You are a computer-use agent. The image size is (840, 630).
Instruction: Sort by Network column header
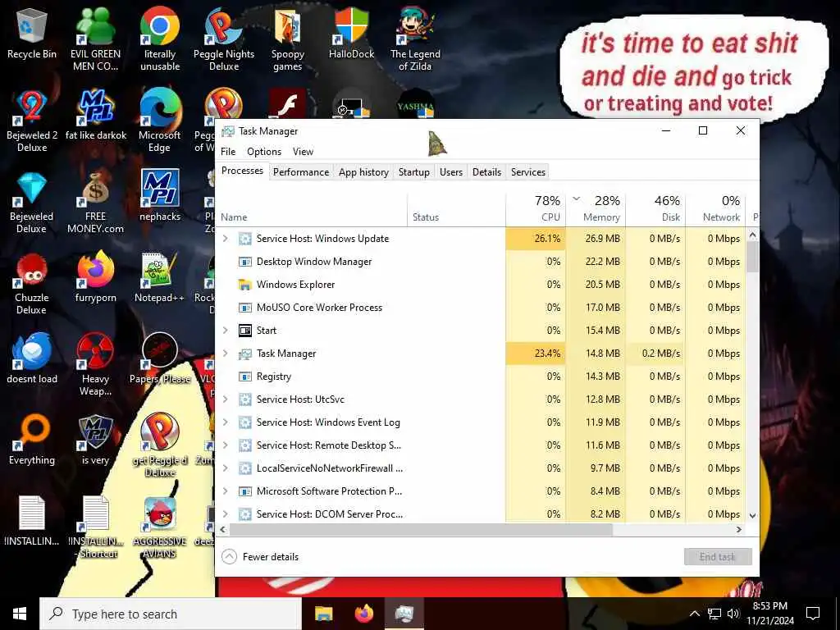pos(715,208)
